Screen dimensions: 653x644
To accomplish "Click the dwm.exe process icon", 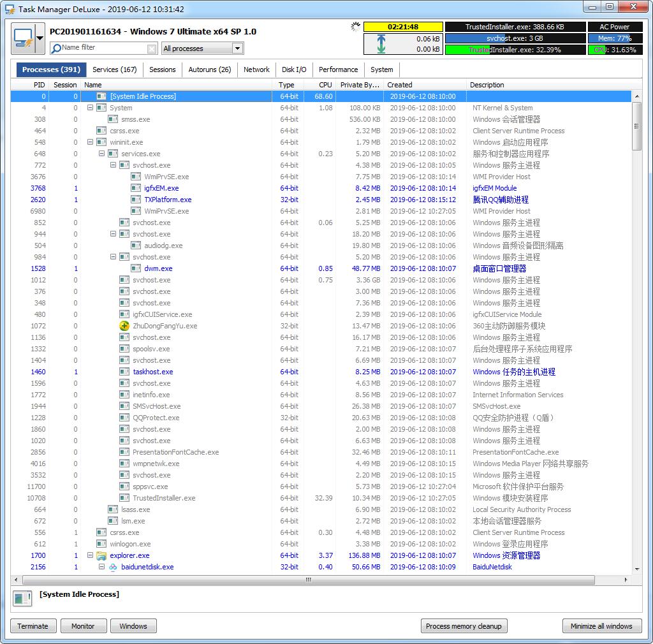I will point(136,268).
